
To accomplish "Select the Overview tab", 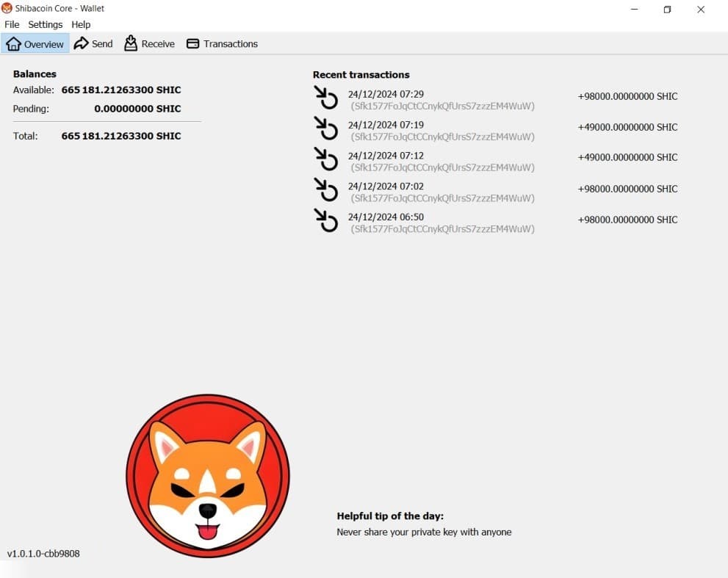I will point(35,43).
